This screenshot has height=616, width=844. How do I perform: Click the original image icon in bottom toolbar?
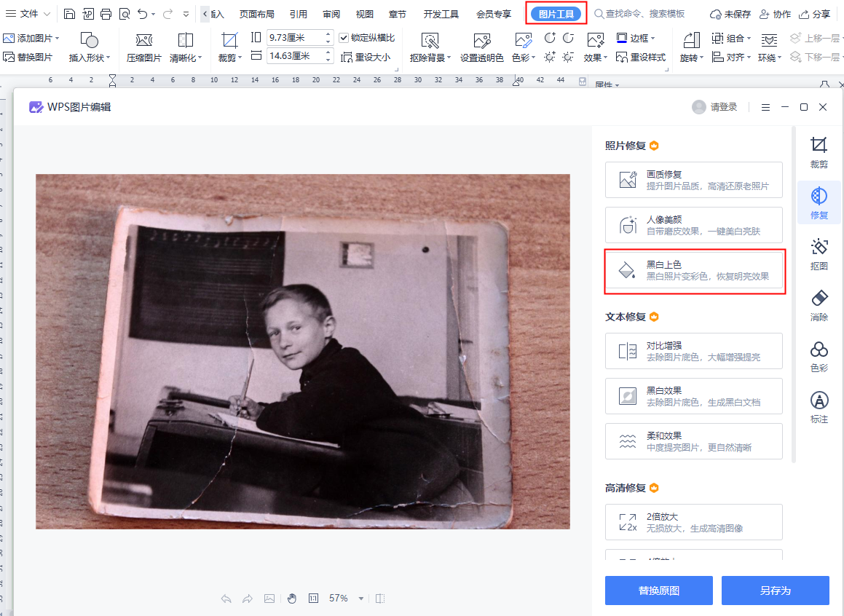point(269,599)
